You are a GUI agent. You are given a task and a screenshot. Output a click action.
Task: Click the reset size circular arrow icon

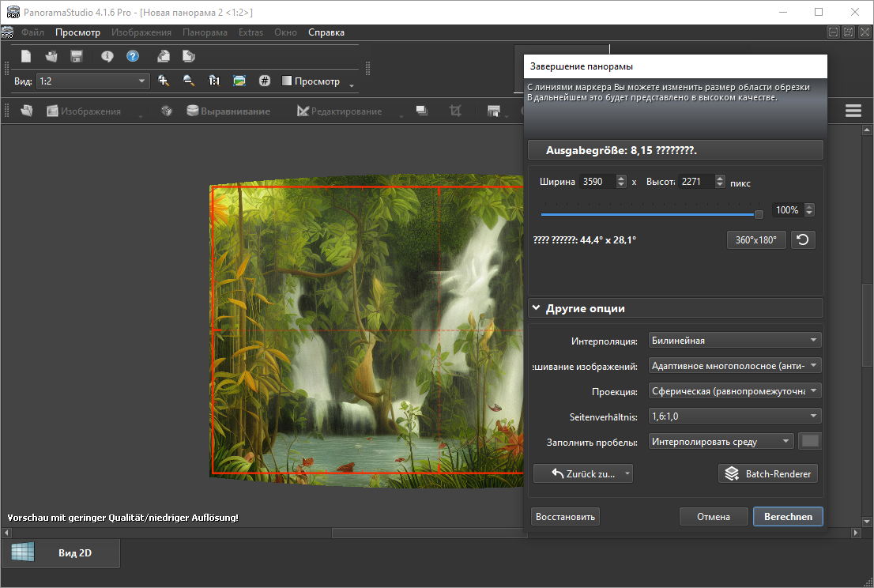click(803, 239)
